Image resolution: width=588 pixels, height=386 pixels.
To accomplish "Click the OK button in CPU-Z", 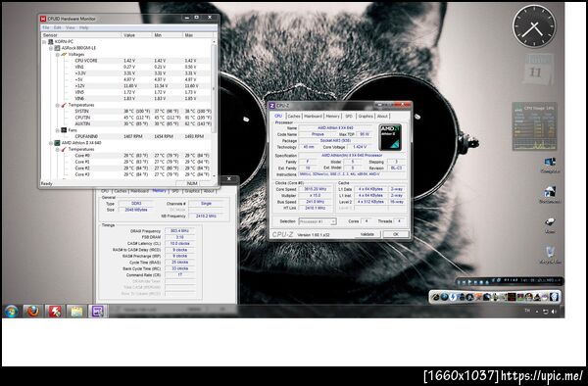I will [x=396, y=234].
